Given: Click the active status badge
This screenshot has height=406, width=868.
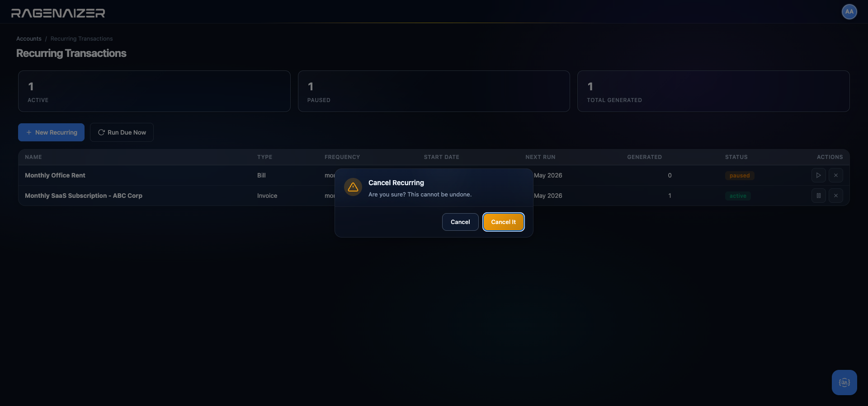Looking at the screenshot, I should 738,196.
